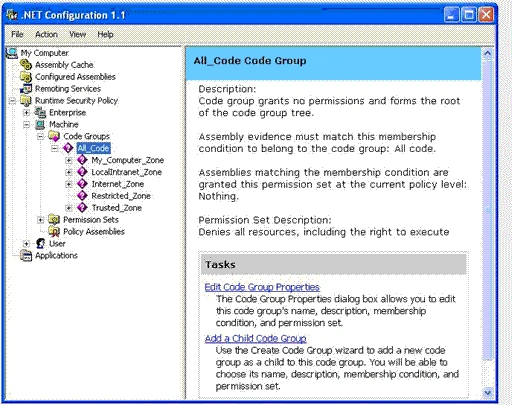
Task: Click the Policy Assemblies icon
Action: 54,231
